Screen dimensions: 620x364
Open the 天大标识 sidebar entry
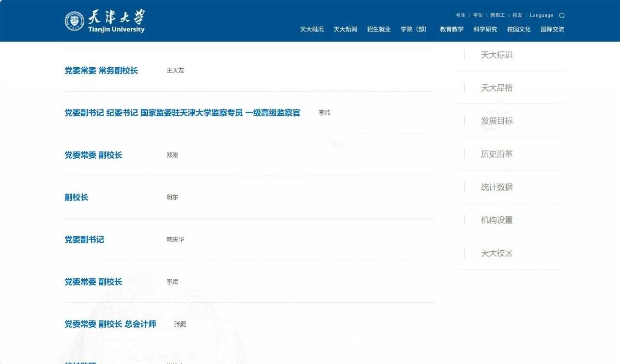tap(497, 55)
